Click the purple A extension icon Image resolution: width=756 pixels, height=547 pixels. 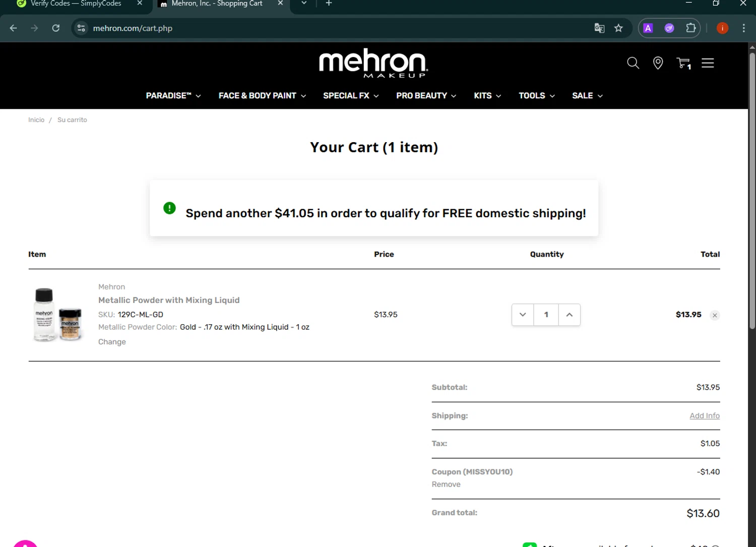pyautogui.click(x=648, y=28)
